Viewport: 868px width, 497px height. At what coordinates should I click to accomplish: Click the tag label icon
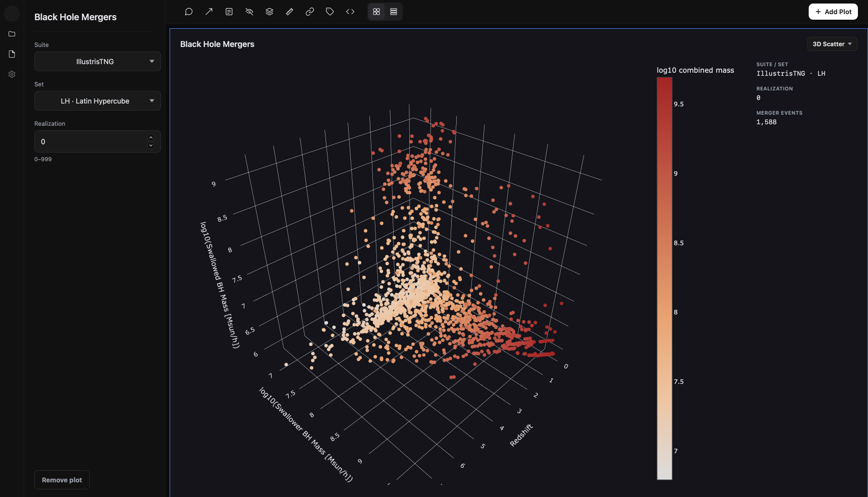click(x=330, y=12)
